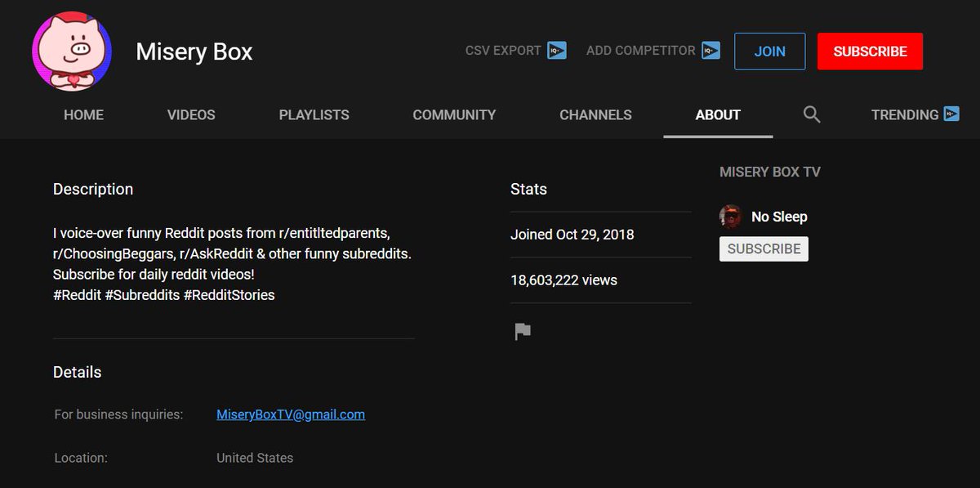The width and height of the screenshot is (980, 488).
Task: Click the Add Competitor icon
Action: pos(710,51)
